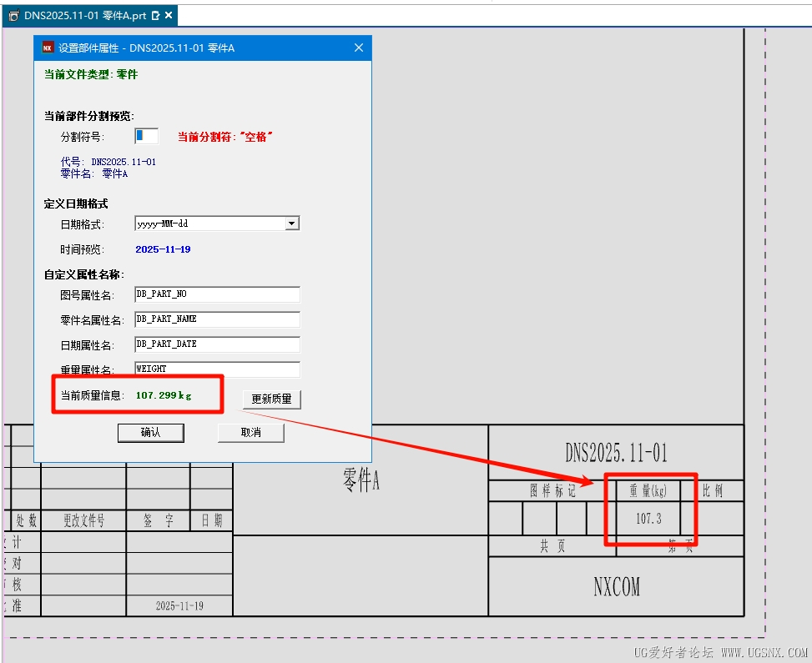Click the red 当前分割符 "空格" text

[x=224, y=137]
